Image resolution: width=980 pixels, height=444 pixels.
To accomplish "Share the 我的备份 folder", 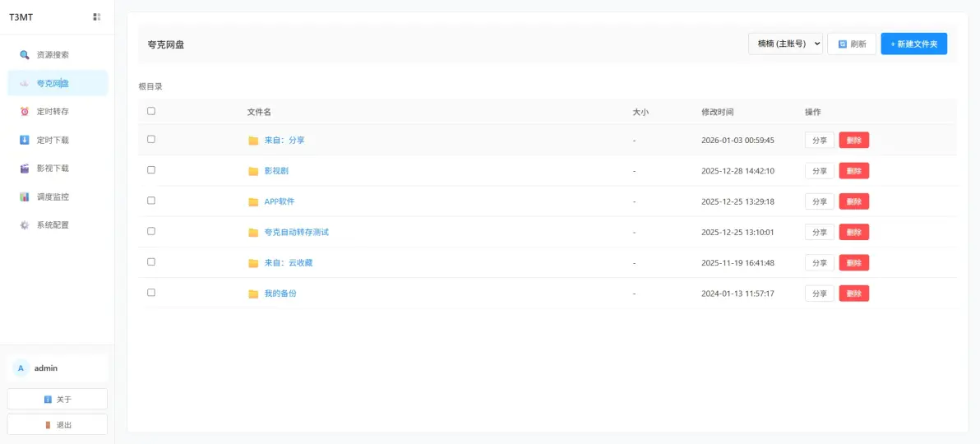I will pyautogui.click(x=820, y=294).
